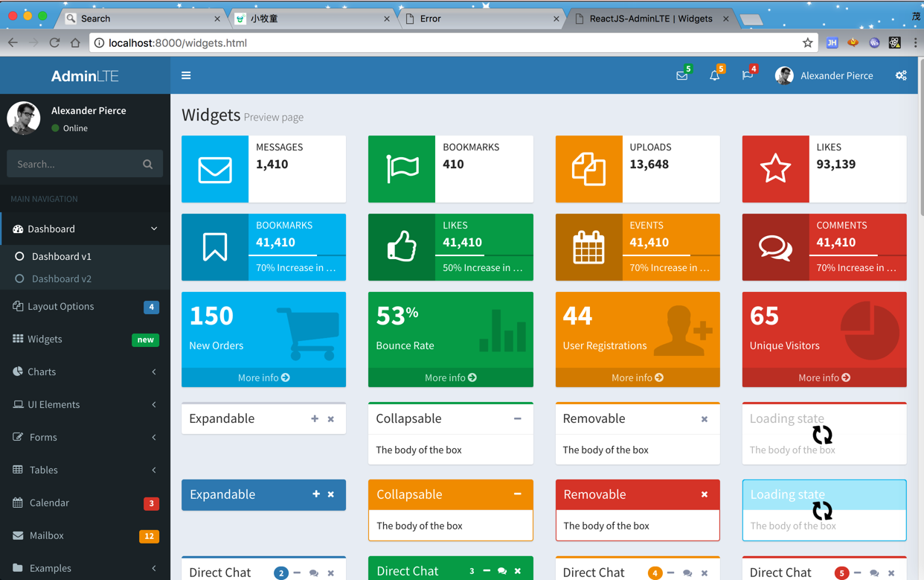Click the orange Uploads files icon

coord(588,169)
